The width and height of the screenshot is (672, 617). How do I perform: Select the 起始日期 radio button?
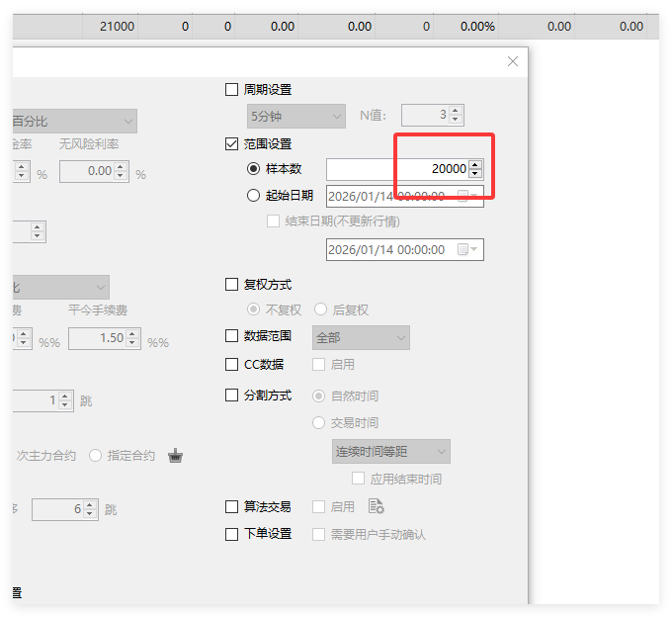point(254,196)
